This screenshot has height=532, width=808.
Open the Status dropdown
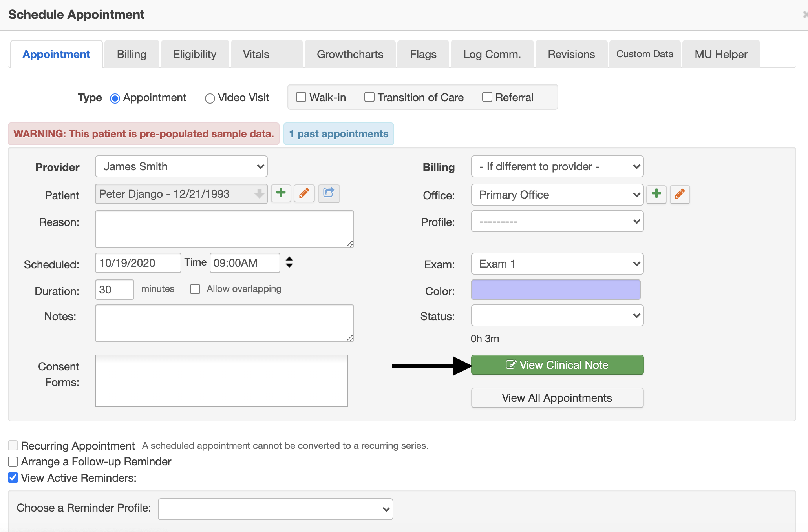click(557, 315)
